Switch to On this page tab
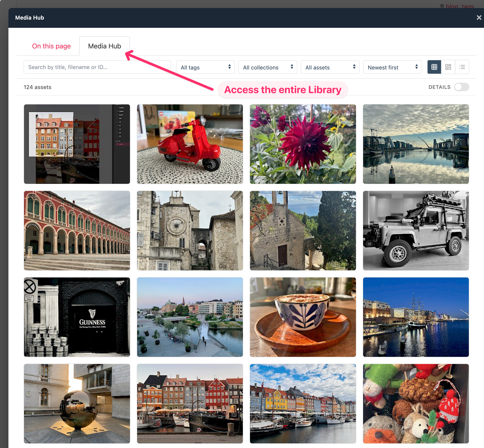Screen dimensions: 484x448 (x=51, y=46)
